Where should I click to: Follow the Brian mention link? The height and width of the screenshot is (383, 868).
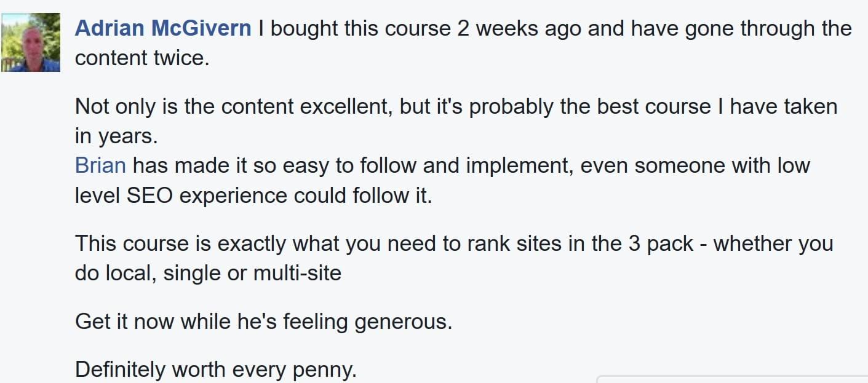(x=100, y=165)
